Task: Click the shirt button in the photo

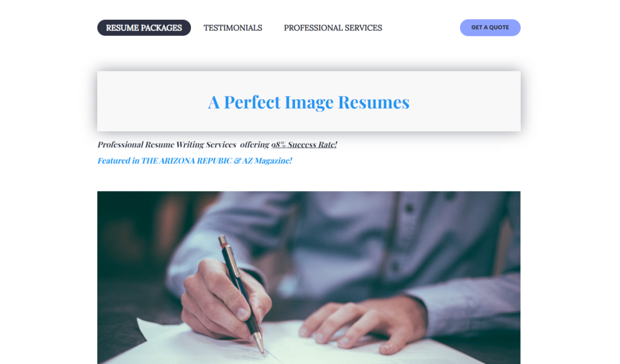Action: click(x=409, y=208)
